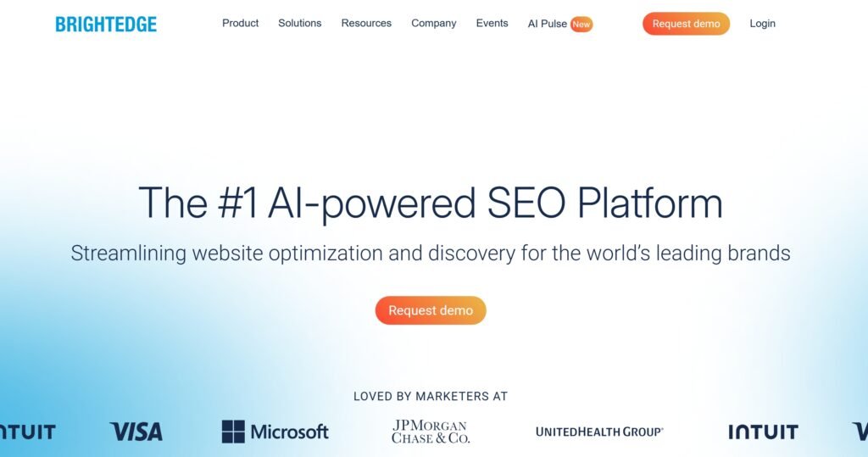Viewport: 868px width, 457px height.
Task: Open the Solutions menu
Action: [299, 23]
